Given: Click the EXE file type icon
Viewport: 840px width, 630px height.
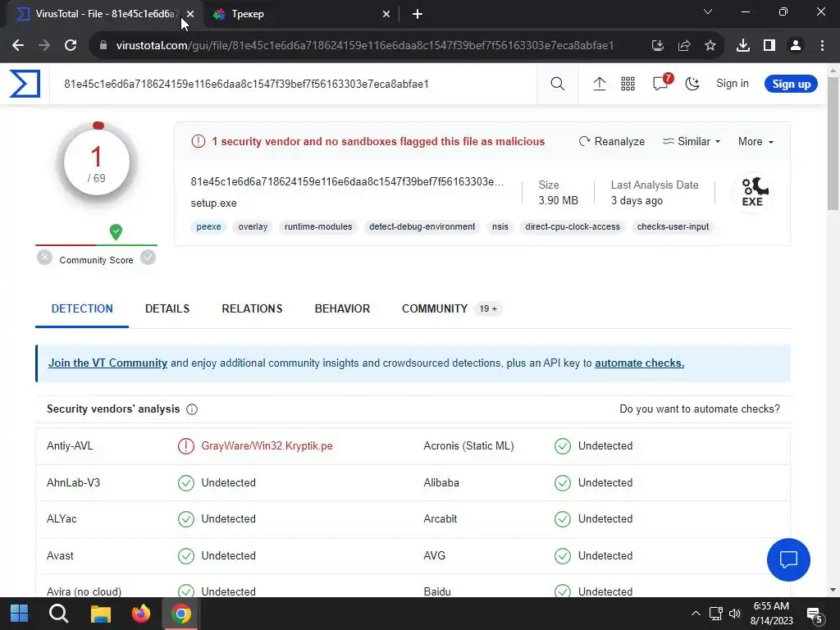Looking at the screenshot, I should tap(753, 192).
